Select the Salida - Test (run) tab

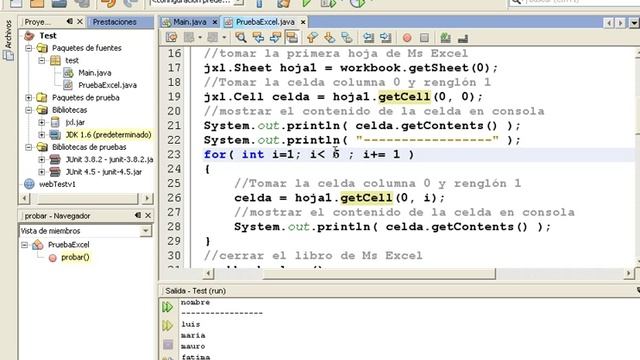195,291
